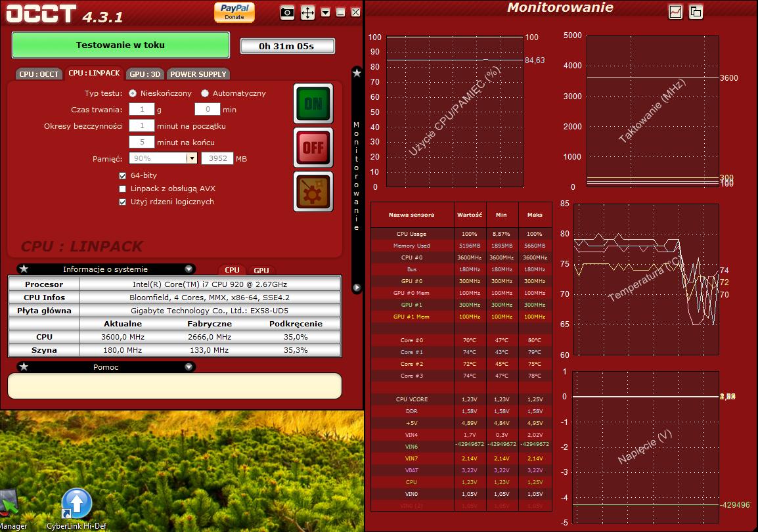Select the GPU system info tab

point(261,270)
